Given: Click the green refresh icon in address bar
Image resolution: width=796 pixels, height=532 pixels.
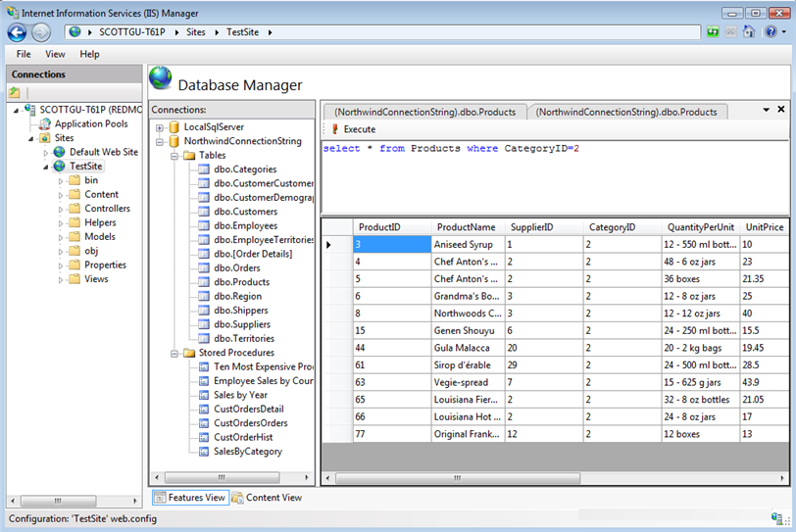Looking at the screenshot, I should [713, 32].
